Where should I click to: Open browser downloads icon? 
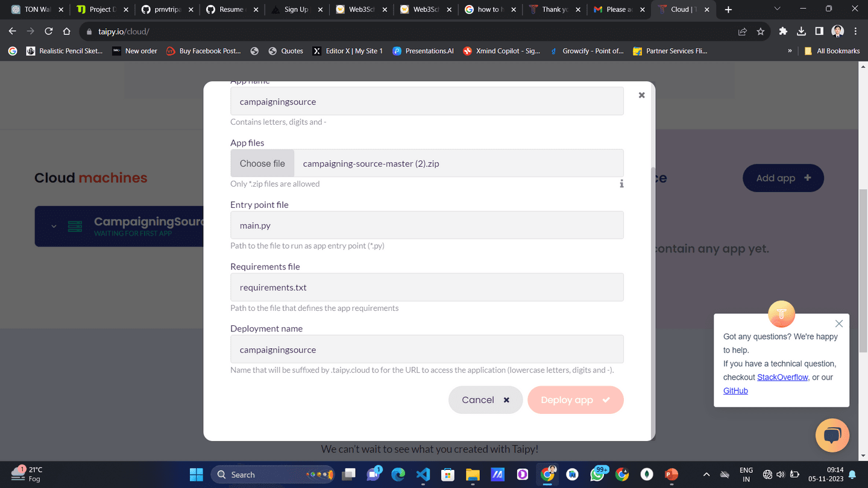pos(801,31)
